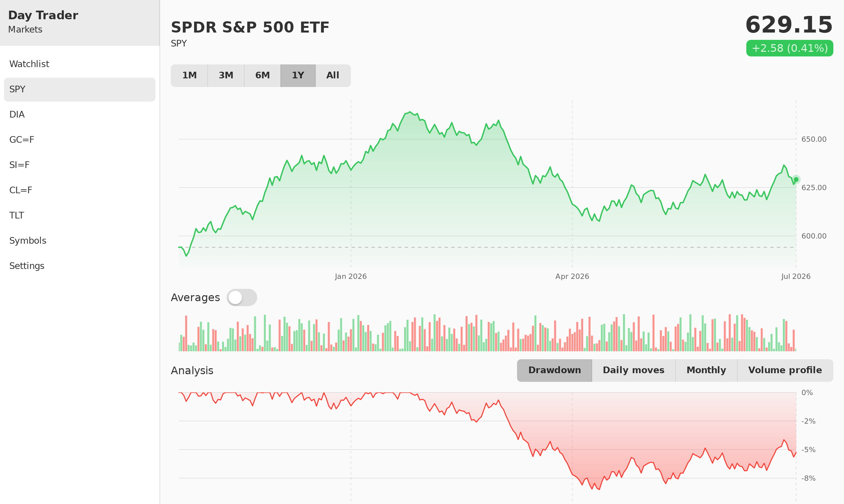The height and width of the screenshot is (504, 844).
Task: Select SPY in the sidebar
Action: click(x=79, y=90)
